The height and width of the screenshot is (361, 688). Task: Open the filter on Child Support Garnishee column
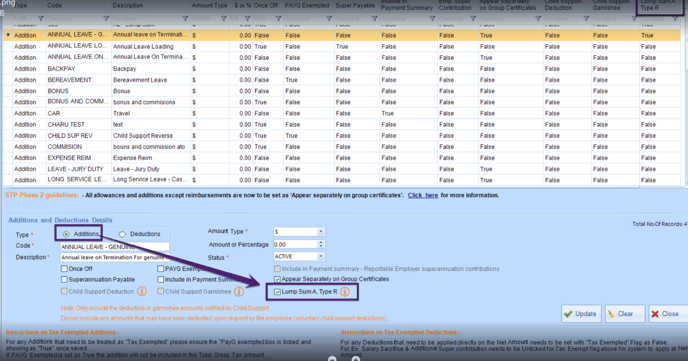634,18
